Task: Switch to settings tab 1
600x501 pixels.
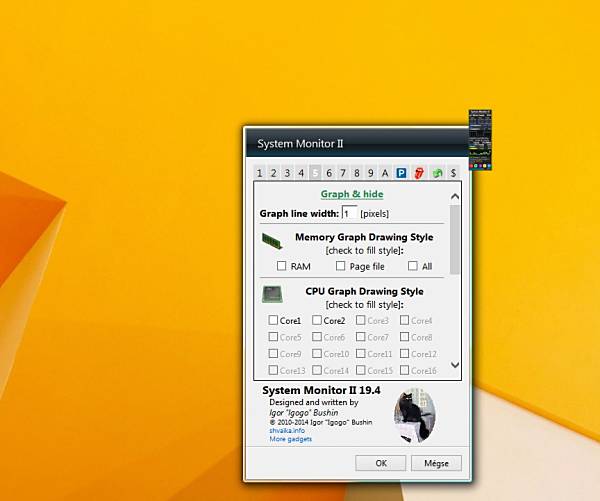Action: pyautogui.click(x=259, y=173)
